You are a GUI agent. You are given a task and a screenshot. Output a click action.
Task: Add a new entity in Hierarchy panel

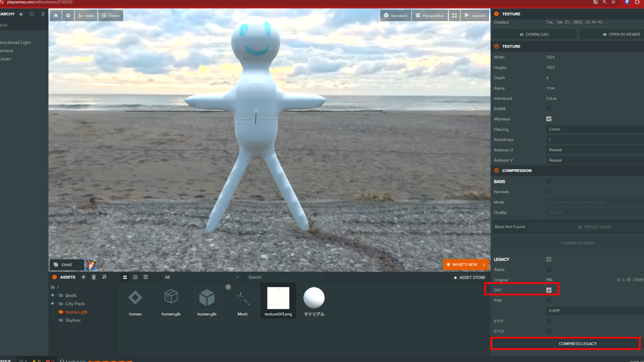tap(21, 14)
